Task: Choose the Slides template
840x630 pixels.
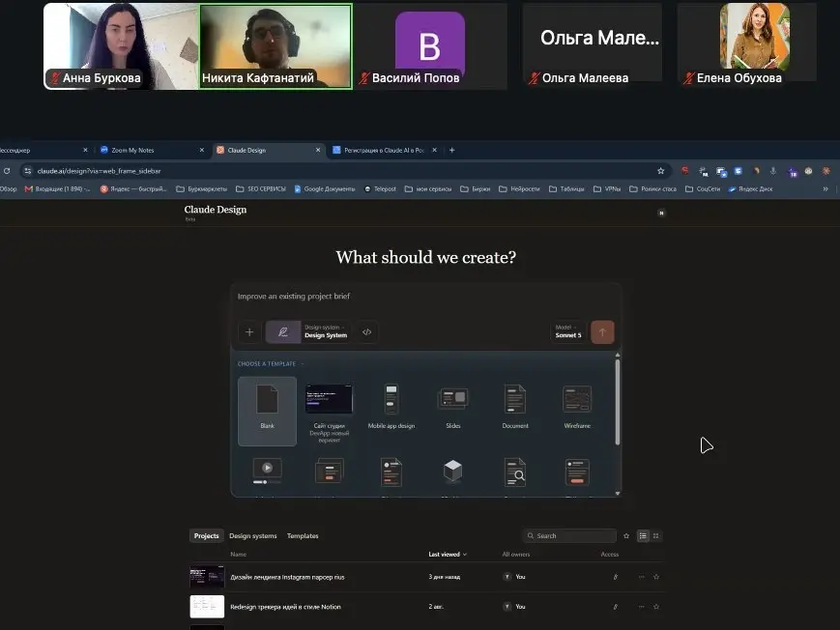Action: pos(453,407)
